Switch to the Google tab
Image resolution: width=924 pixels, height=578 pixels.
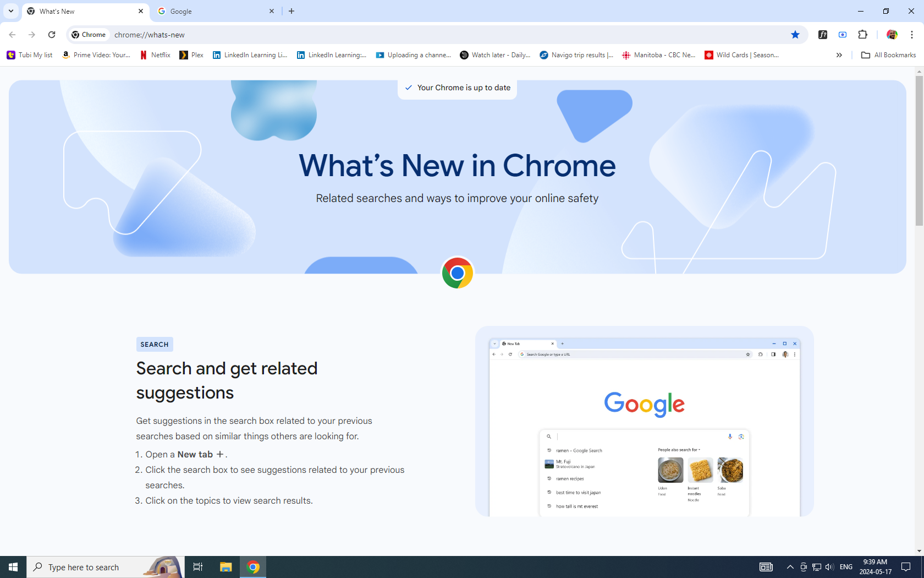pos(215,11)
